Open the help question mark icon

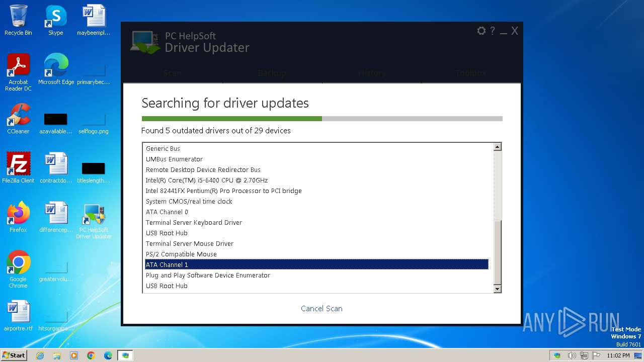click(493, 31)
